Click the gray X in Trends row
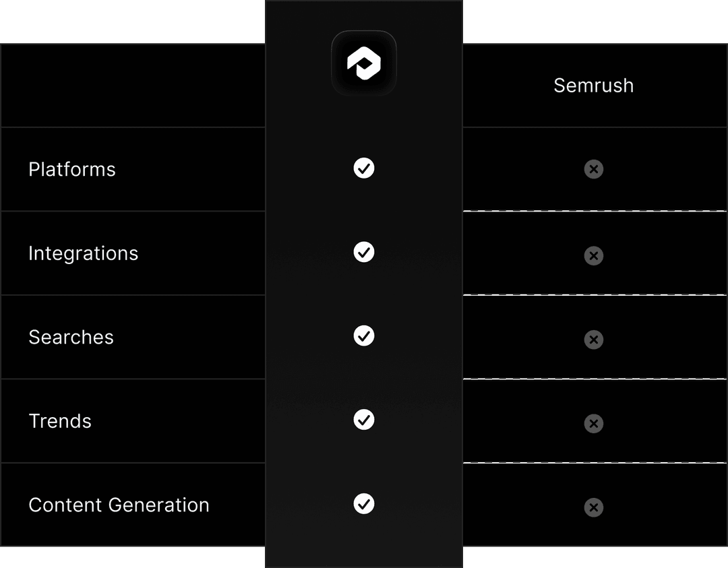The image size is (728, 568). click(x=594, y=424)
